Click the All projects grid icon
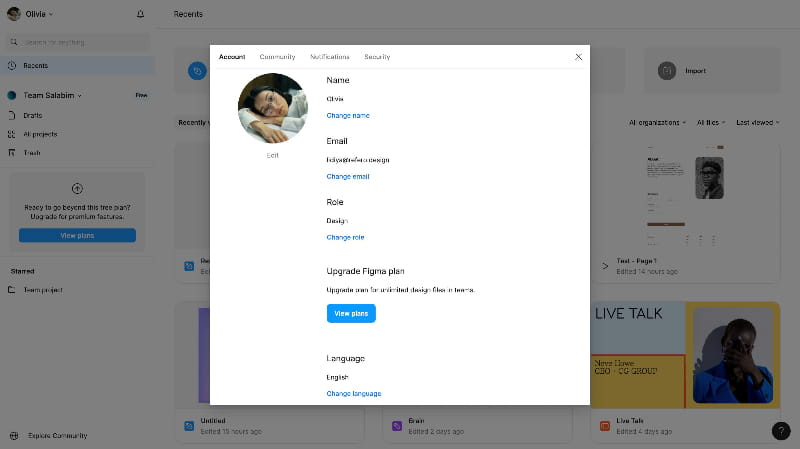Screen dimensions: 800x449 (12, 134)
